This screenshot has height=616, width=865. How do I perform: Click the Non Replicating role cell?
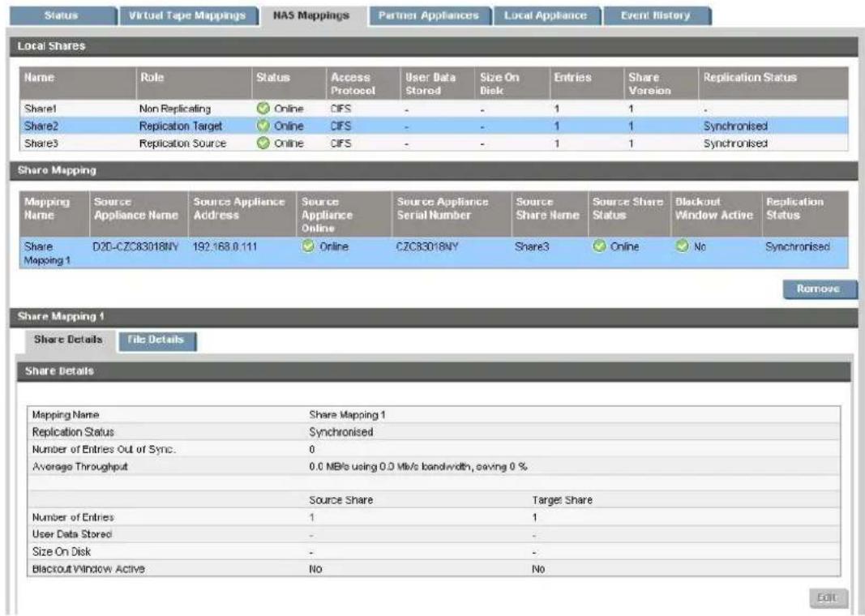pyautogui.click(x=175, y=109)
